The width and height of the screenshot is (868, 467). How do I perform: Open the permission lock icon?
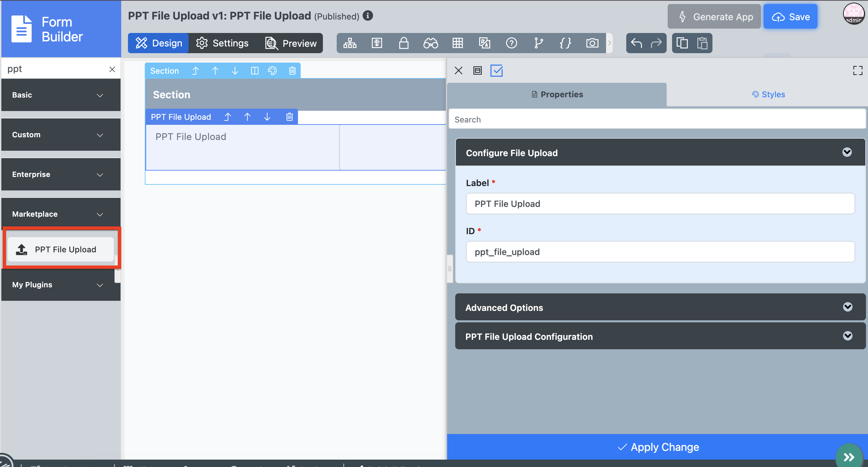click(404, 43)
